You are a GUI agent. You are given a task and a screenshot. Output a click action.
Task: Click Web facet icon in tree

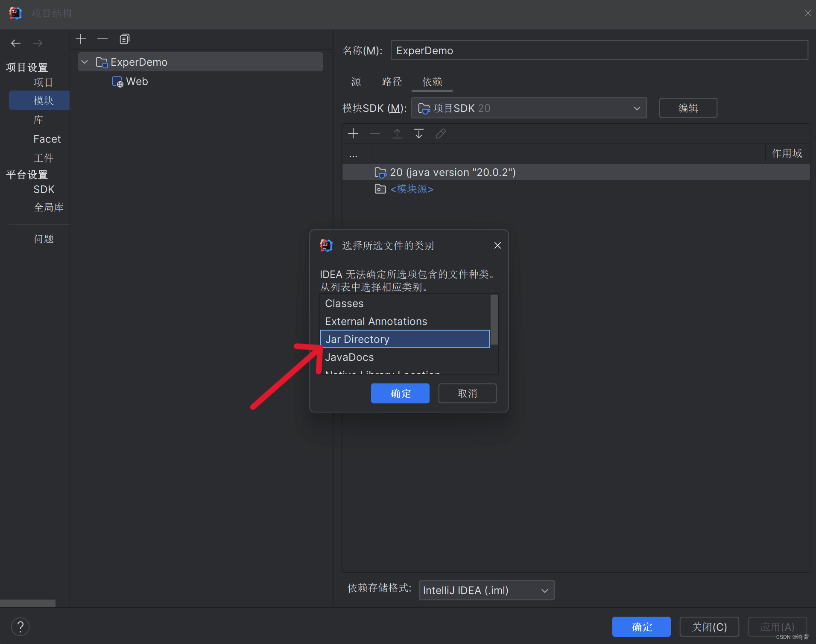[117, 82]
